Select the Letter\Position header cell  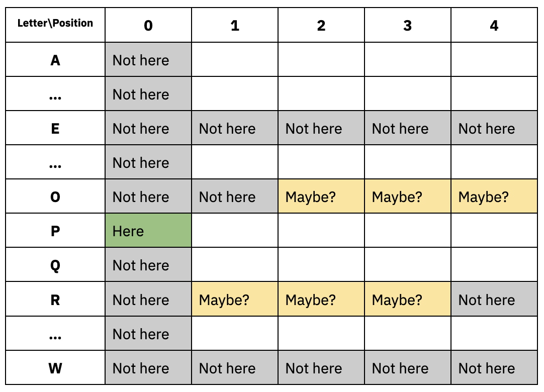(x=55, y=25)
